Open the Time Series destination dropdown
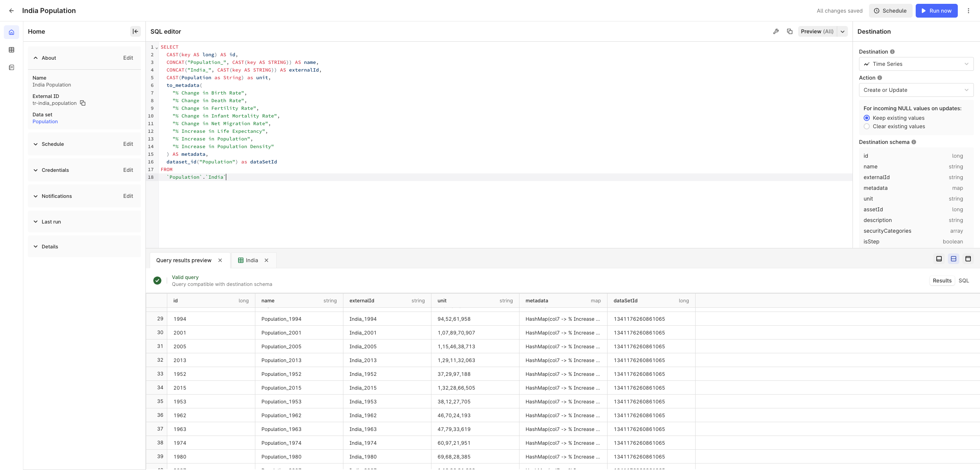The image size is (980, 470). click(x=916, y=64)
